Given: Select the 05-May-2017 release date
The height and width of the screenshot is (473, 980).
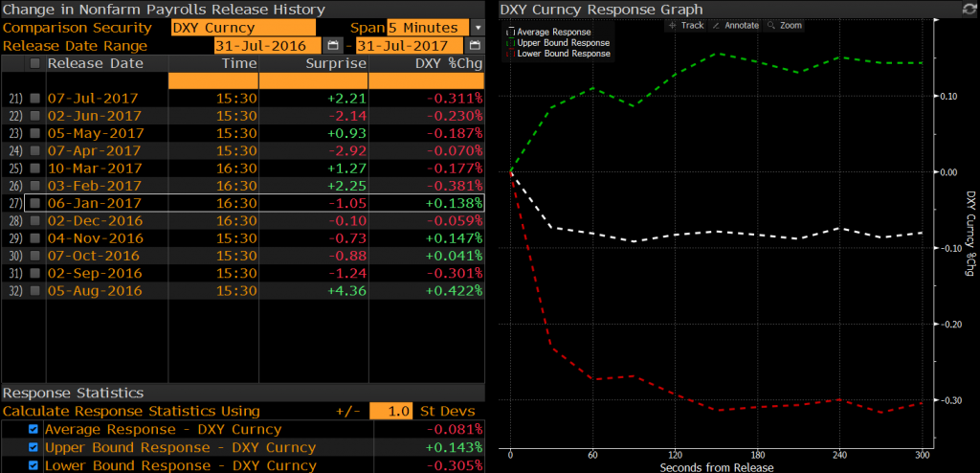Looking at the screenshot, I should coord(96,133).
